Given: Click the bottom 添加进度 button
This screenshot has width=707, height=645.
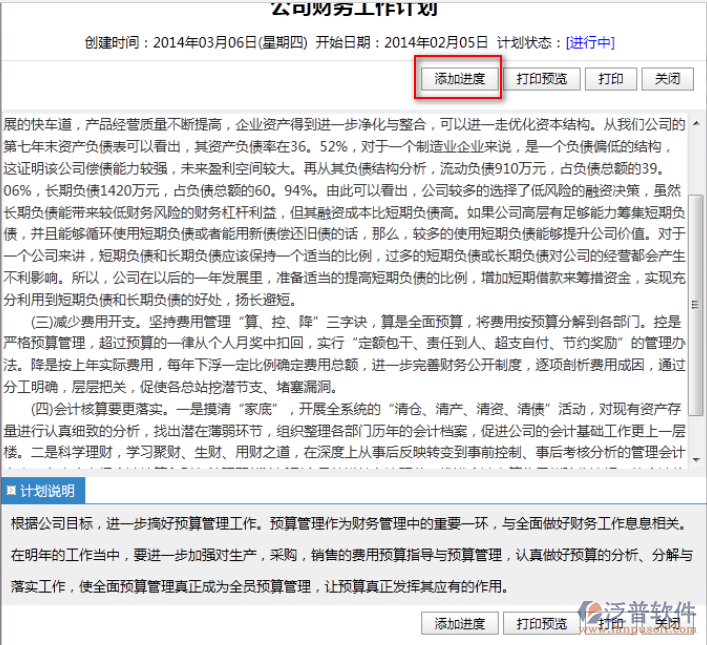Looking at the screenshot, I should 459,624.
